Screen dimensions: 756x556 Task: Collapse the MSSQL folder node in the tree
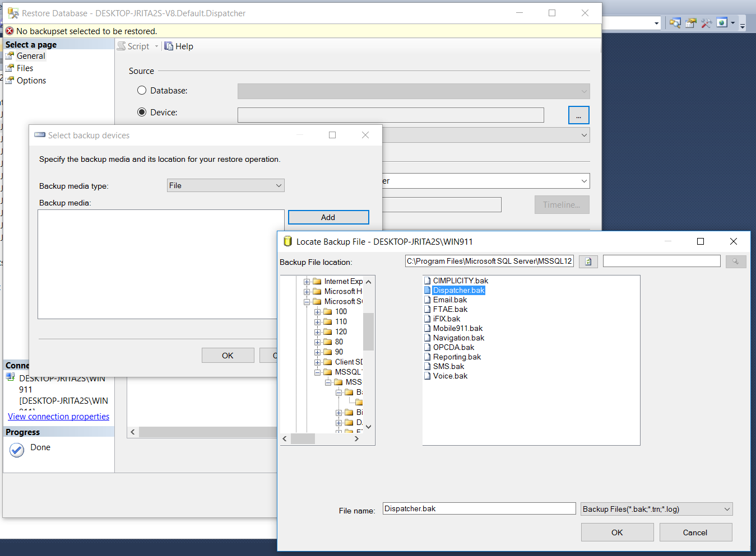pyautogui.click(x=317, y=372)
